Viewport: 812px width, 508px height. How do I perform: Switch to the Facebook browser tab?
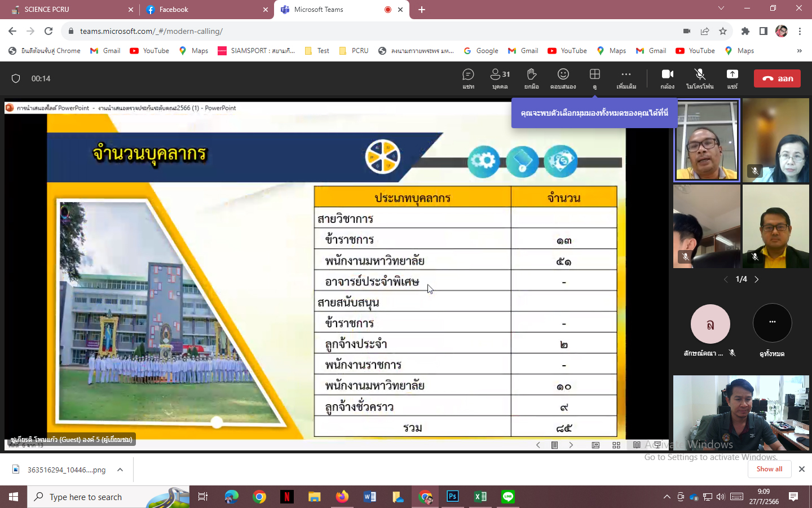pos(203,10)
